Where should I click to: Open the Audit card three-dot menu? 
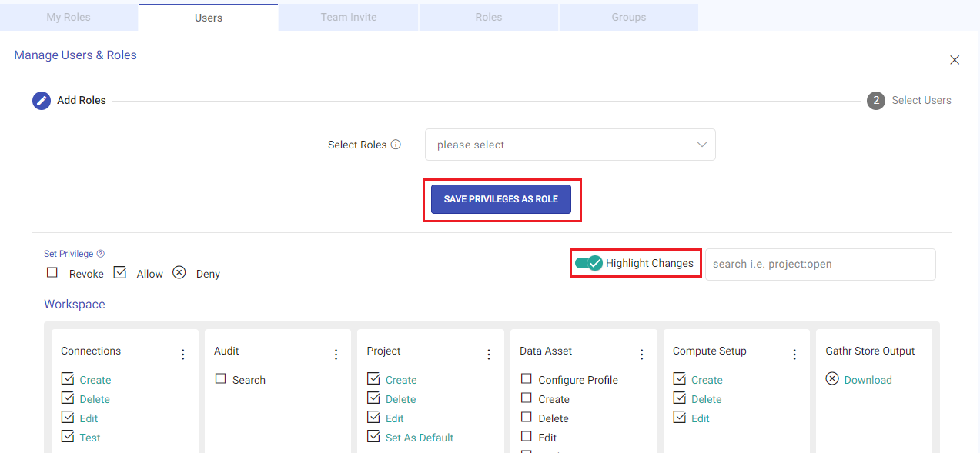pyautogui.click(x=336, y=355)
